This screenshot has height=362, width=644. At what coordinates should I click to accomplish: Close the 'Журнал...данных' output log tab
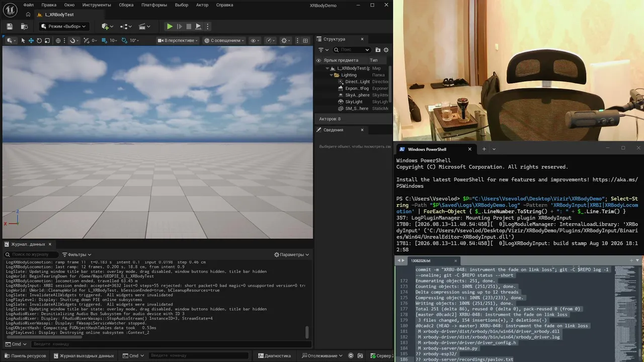(50, 244)
